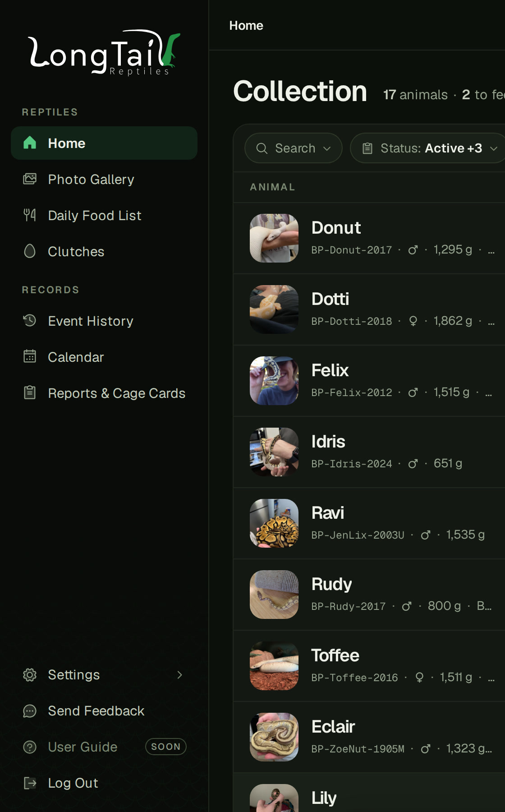
Task: Select the animal name Idris
Action: tap(328, 442)
